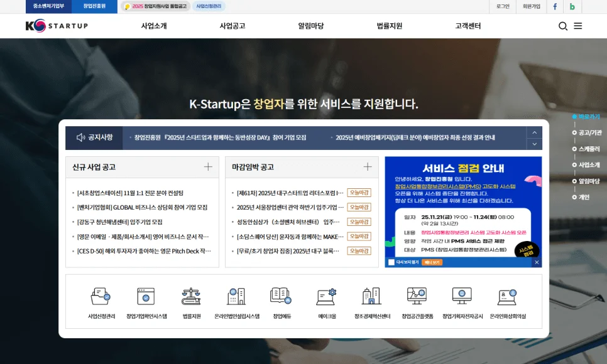607x364 pixels.
Task: Open notice 예비창업패키지(딥테크 분야) 최종 선정 결과
Action: point(415,137)
